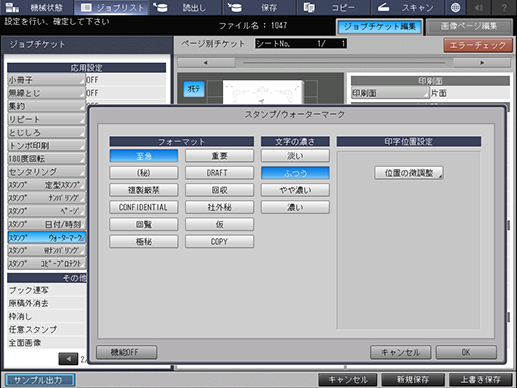Select the 社外秘 watermark format
Screen dimensions: 517x388
pyautogui.click(x=219, y=207)
